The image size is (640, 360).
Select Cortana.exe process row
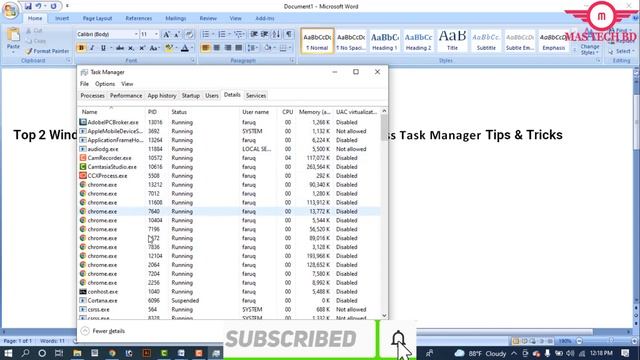pyautogui.click(x=229, y=301)
